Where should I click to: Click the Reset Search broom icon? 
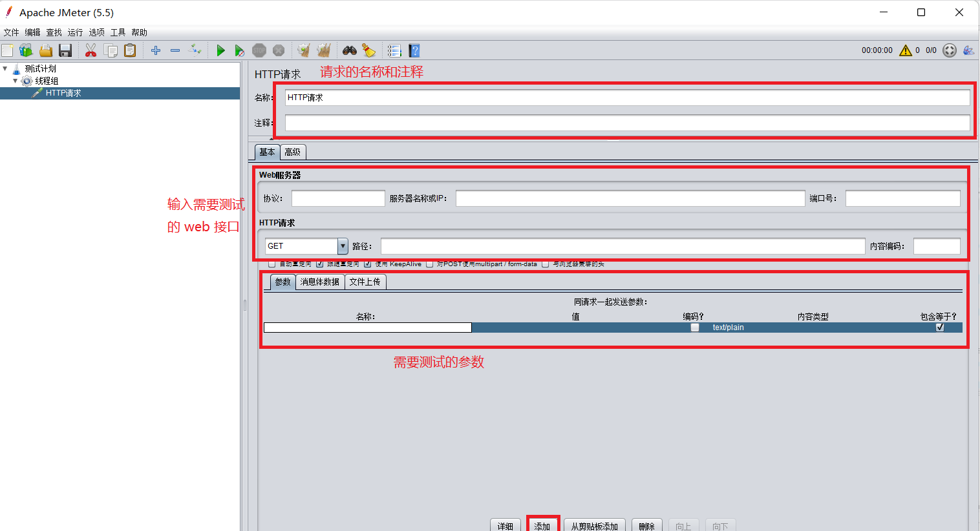point(368,50)
